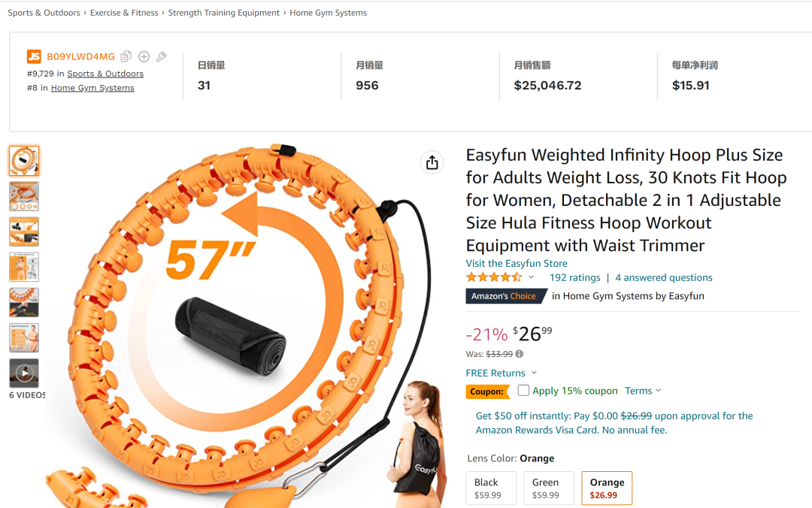Screen dimensions: 812x508
Task: Expand the FREE Returns dropdown
Action: [534, 373]
